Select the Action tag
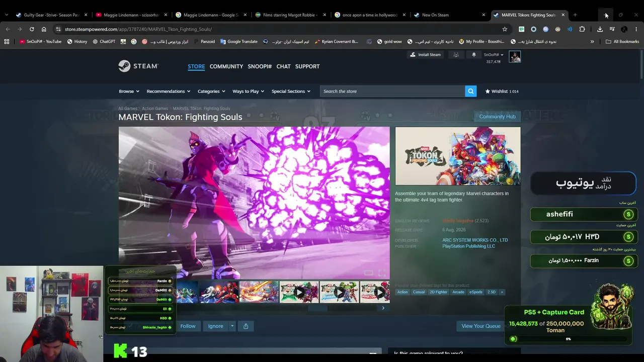644x362 pixels. point(403,292)
